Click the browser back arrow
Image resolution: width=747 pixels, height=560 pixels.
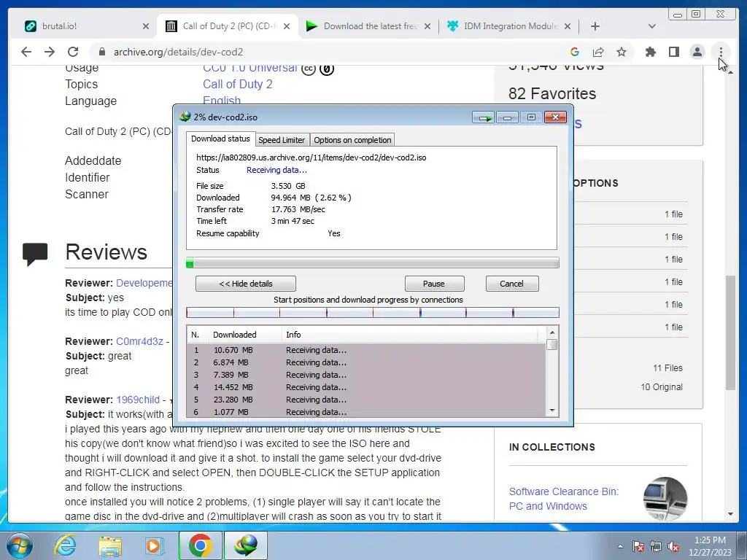(26, 52)
